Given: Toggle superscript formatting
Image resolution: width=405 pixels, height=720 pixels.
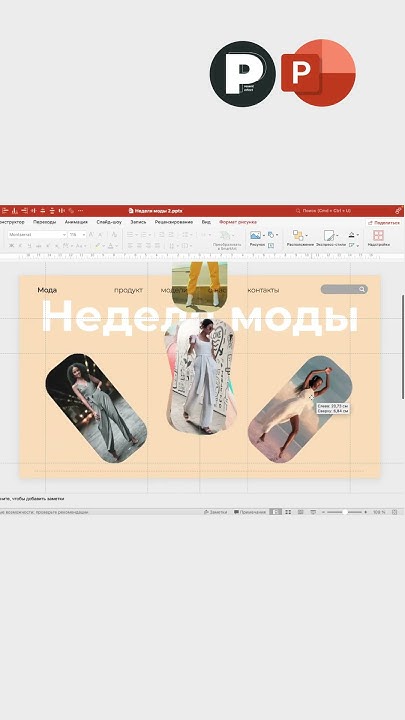Looking at the screenshot, I should tap(48, 246).
